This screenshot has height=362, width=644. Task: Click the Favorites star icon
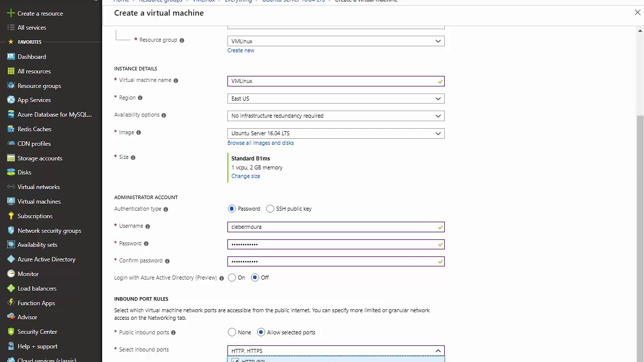11,42
